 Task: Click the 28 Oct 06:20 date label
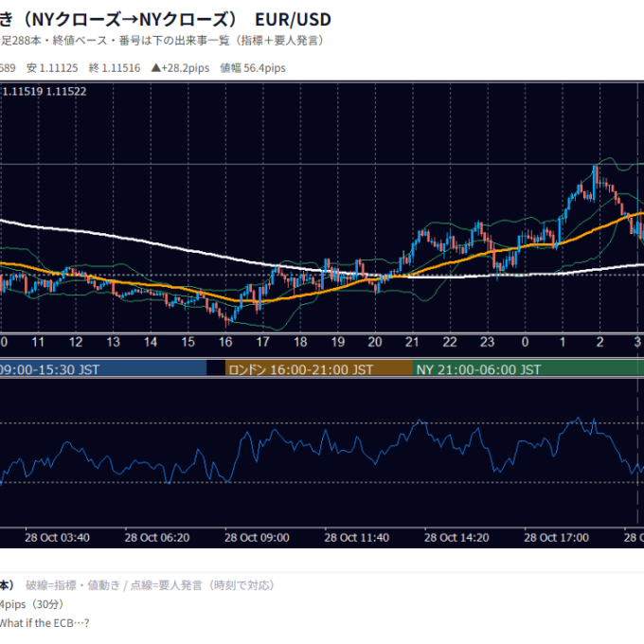(x=157, y=538)
